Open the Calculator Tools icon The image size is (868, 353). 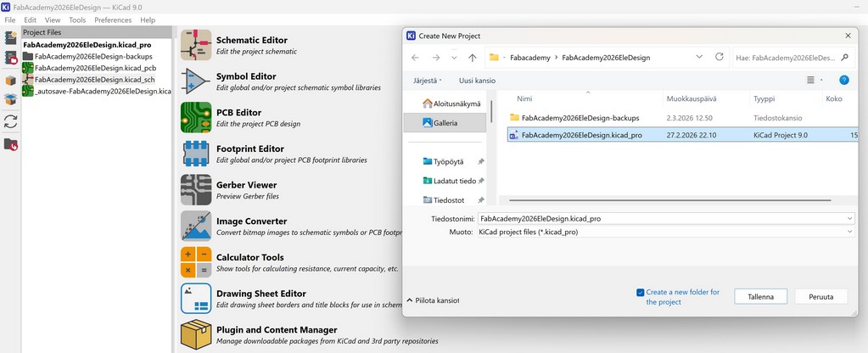(x=196, y=262)
